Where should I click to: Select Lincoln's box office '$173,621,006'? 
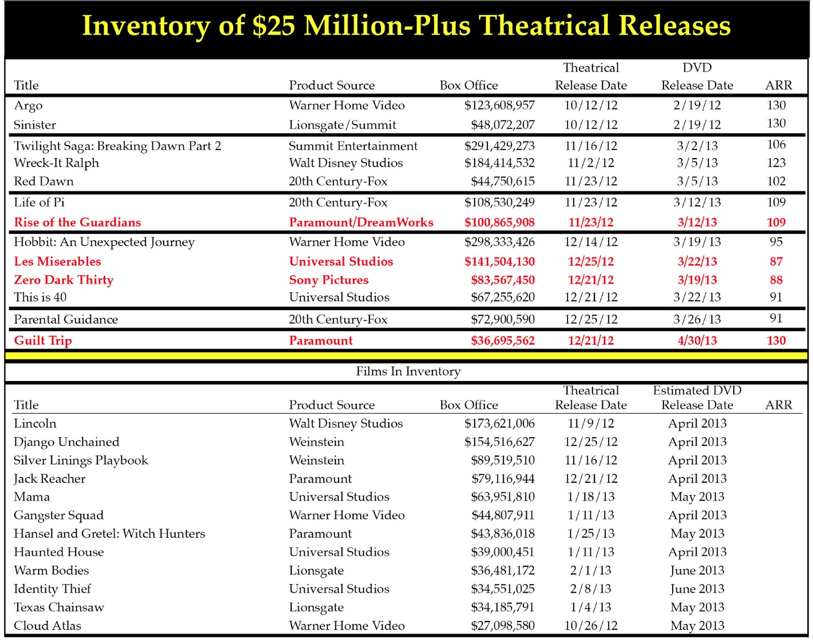(x=499, y=423)
